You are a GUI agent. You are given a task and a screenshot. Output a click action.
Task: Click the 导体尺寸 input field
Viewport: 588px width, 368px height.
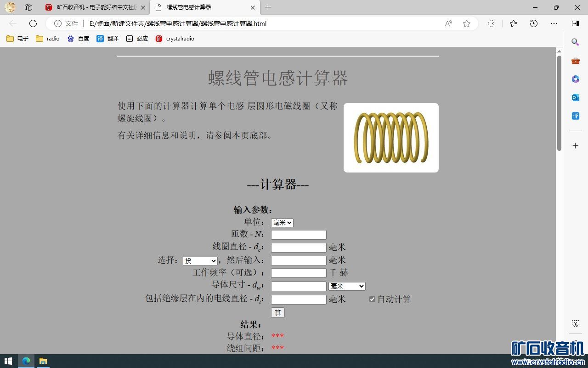[x=299, y=286]
